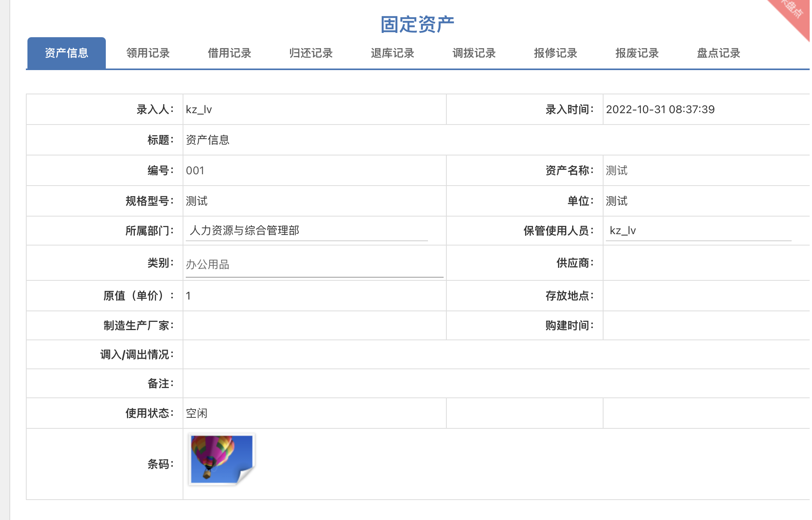812x520 pixels.
Task: Switch to the 领用记录 tab
Action: 147,53
